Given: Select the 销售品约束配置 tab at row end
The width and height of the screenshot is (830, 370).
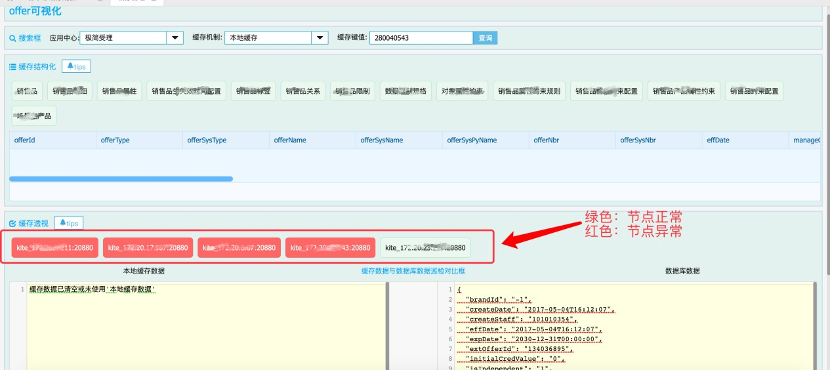Looking at the screenshot, I should pyautogui.click(x=754, y=91).
